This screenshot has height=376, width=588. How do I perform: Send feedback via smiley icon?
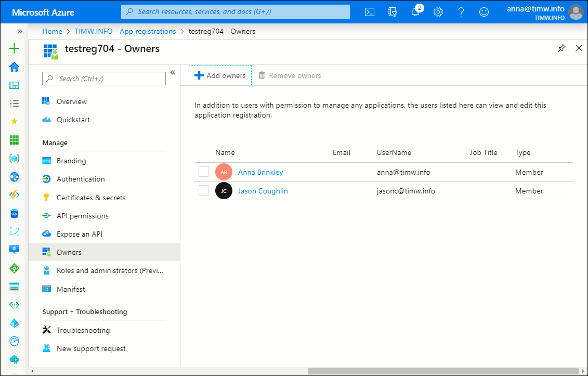pyautogui.click(x=484, y=12)
